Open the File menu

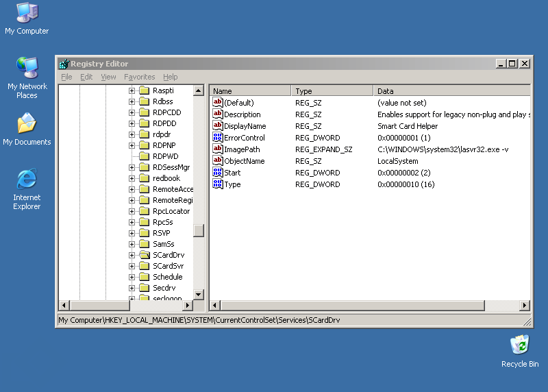pos(66,77)
